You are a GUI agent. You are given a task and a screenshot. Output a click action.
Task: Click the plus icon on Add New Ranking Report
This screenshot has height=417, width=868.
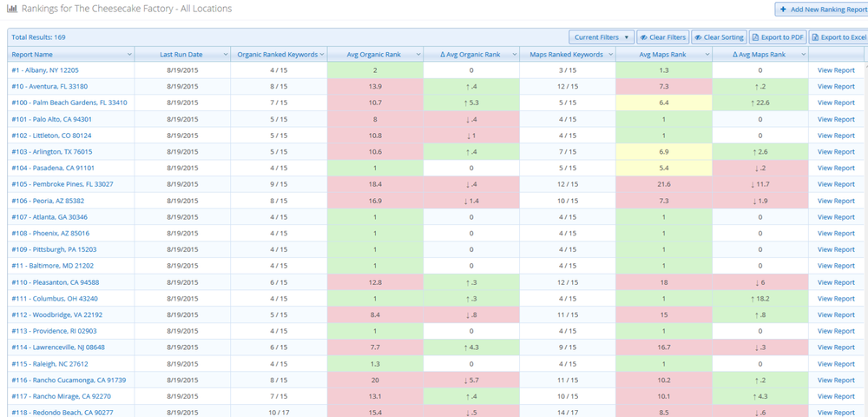click(x=783, y=10)
